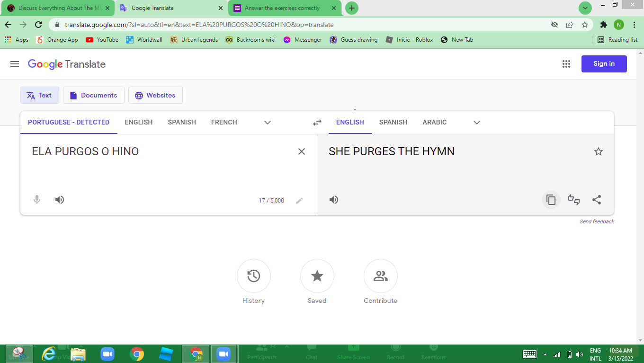Expand the target language dropdown
The width and height of the screenshot is (644, 363).
click(476, 123)
